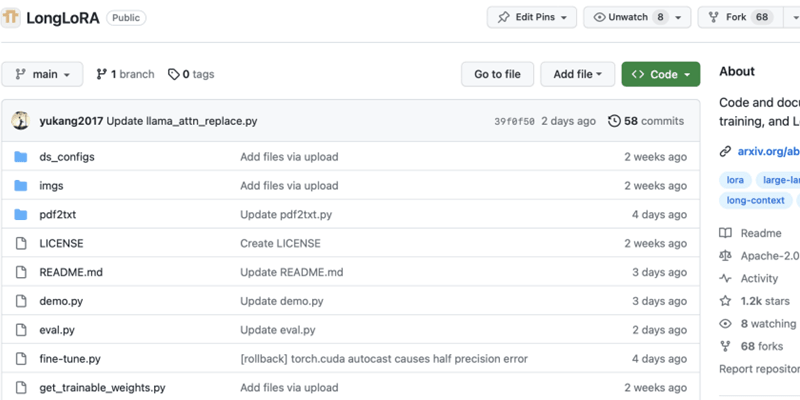Open the 0 tags link

coord(191,74)
